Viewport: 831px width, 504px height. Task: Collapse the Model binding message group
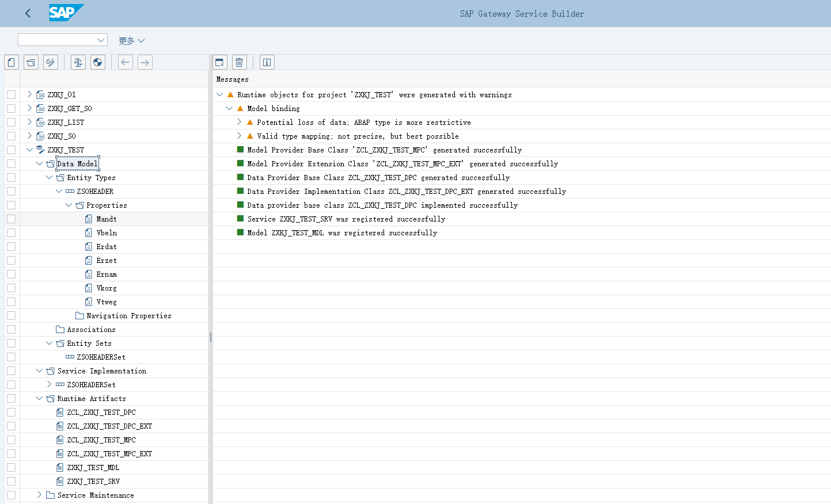pos(229,108)
